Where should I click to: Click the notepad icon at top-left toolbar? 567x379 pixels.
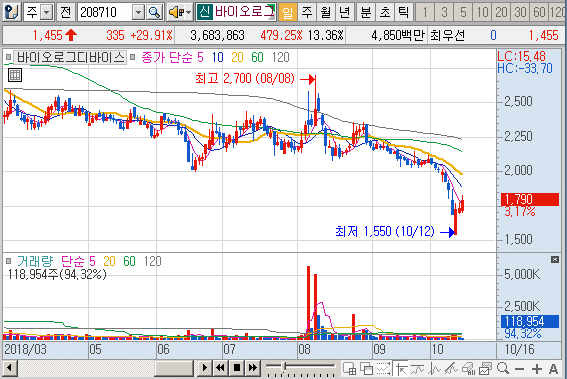tap(12, 12)
